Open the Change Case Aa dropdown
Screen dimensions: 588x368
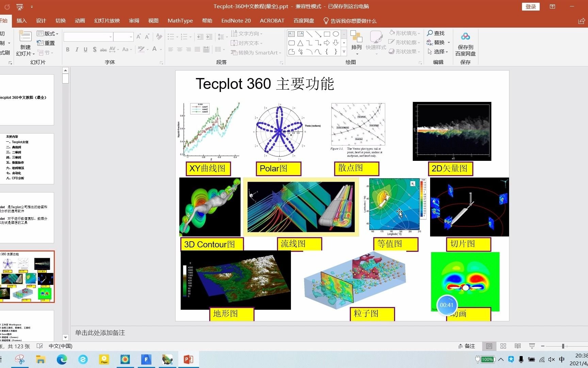[x=127, y=49]
